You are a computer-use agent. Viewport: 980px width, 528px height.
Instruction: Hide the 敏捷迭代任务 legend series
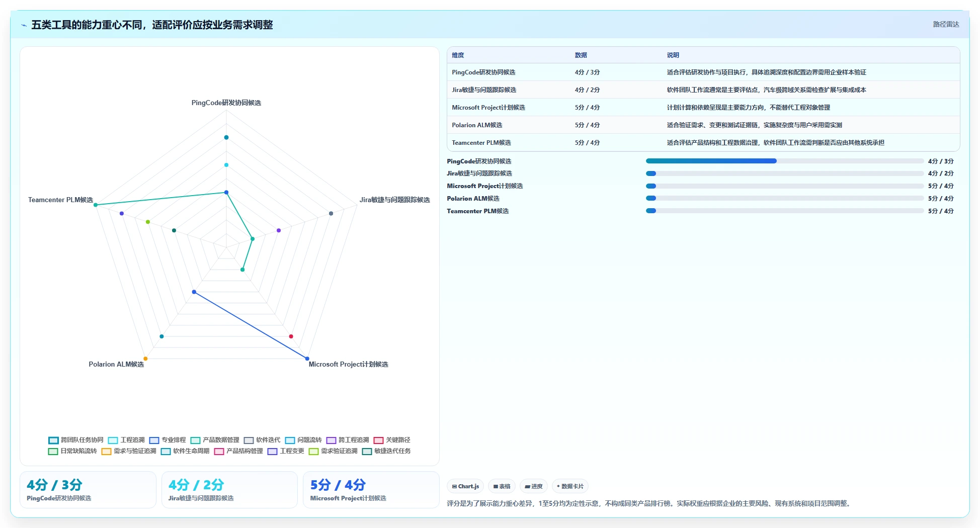pyautogui.click(x=386, y=451)
